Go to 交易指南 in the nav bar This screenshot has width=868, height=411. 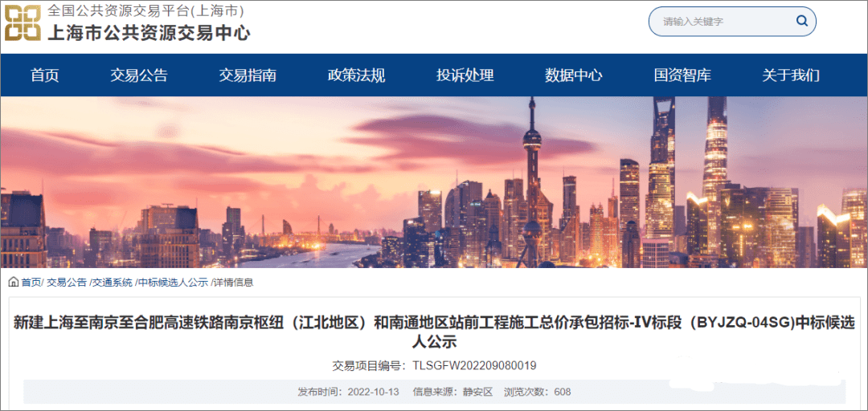(x=248, y=75)
